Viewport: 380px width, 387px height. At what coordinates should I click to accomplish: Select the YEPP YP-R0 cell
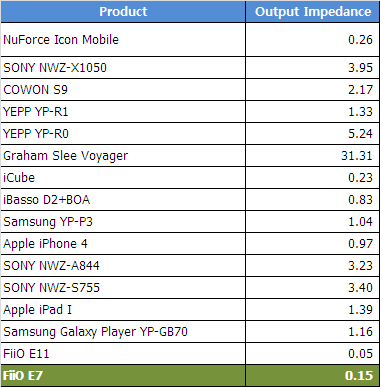coord(123,134)
